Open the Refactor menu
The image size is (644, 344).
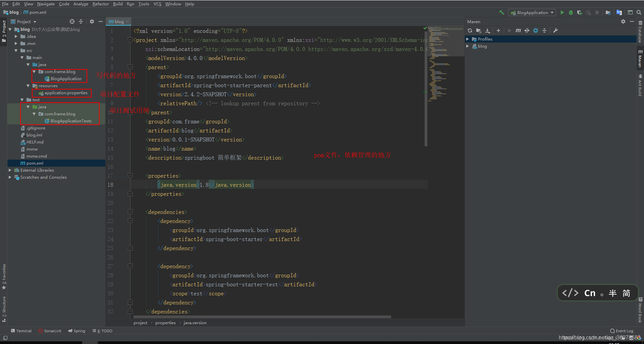click(x=101, y=4)
